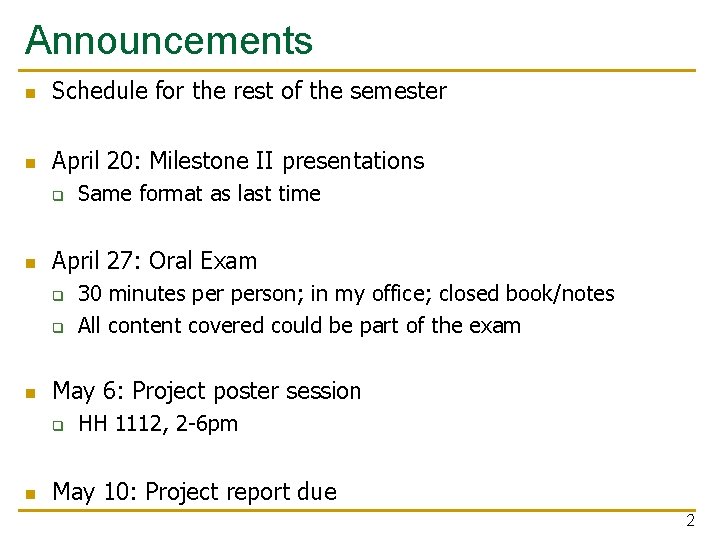Click hollow sub-bullet before HH 1112 line

[59, 425]
